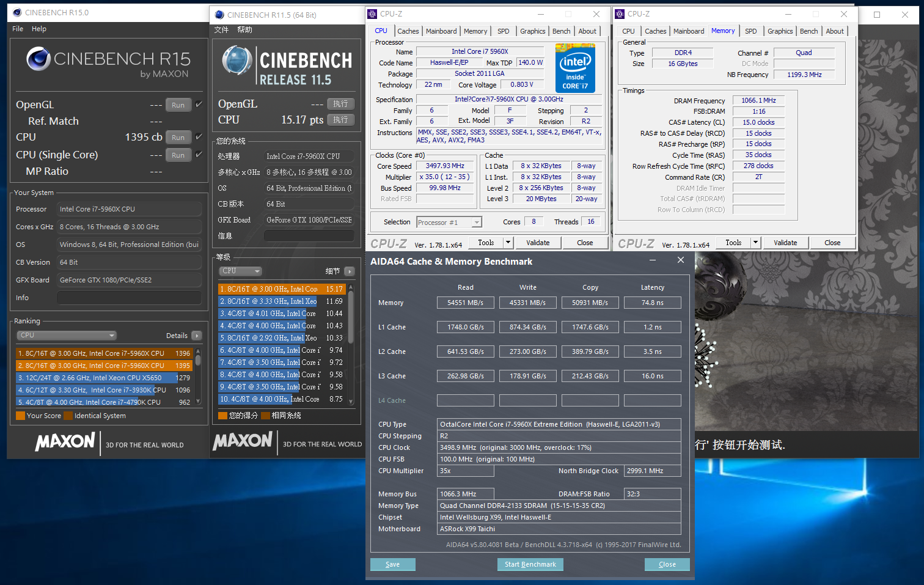Screen dimensions: 924x585
Task: Switch to Caches tab in first CPU-Z window
Action: tap(408, 31)
